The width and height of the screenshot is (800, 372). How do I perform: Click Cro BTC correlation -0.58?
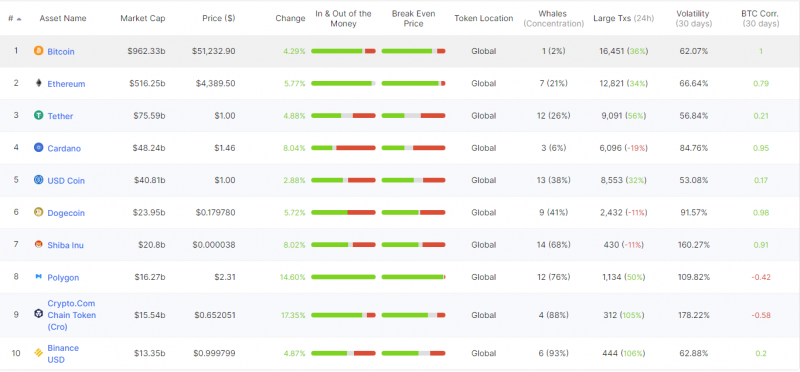click(761, 315)
